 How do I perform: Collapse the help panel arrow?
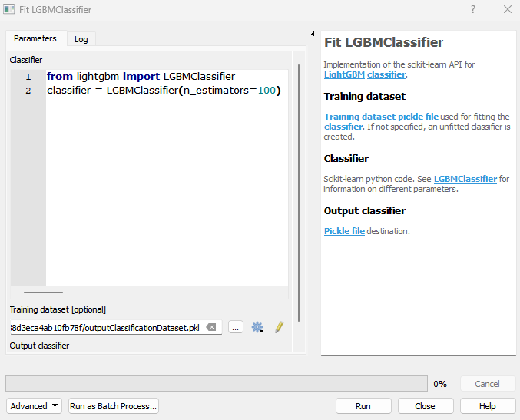tap(313, 34)
